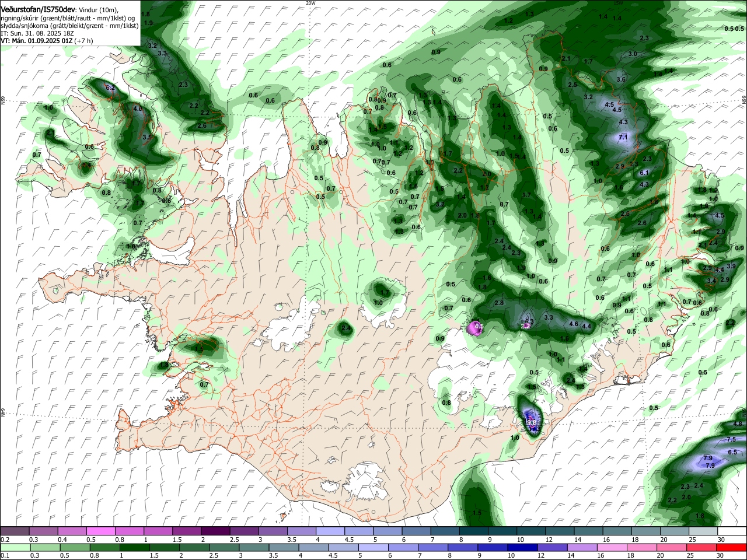Click the 2.8 precipitation value in the central highlands
This screenshot has height=560, width=747.
499,303
